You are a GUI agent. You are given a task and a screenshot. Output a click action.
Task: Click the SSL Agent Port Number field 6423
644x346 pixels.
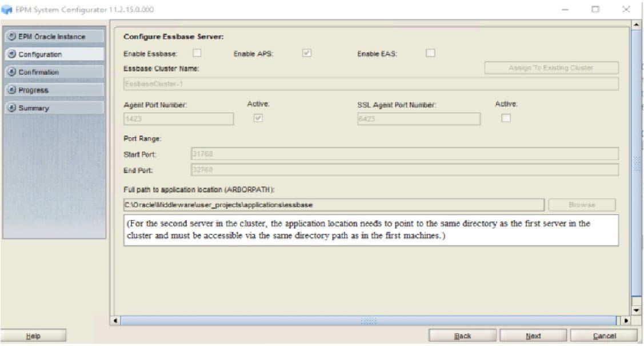418,119
